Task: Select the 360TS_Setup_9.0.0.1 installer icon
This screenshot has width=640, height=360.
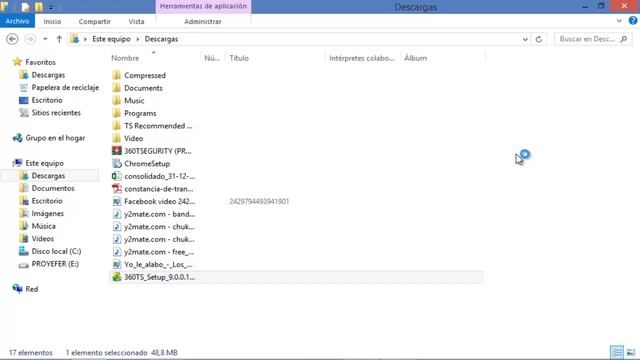Action: click(x=117, y=277)
